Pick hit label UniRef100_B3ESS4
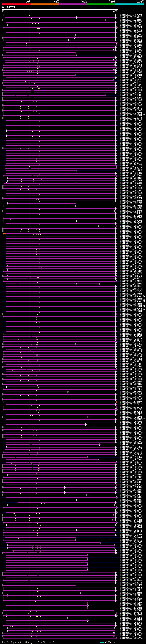This screenshot has width=146, height=644. (x=131, y=359)
